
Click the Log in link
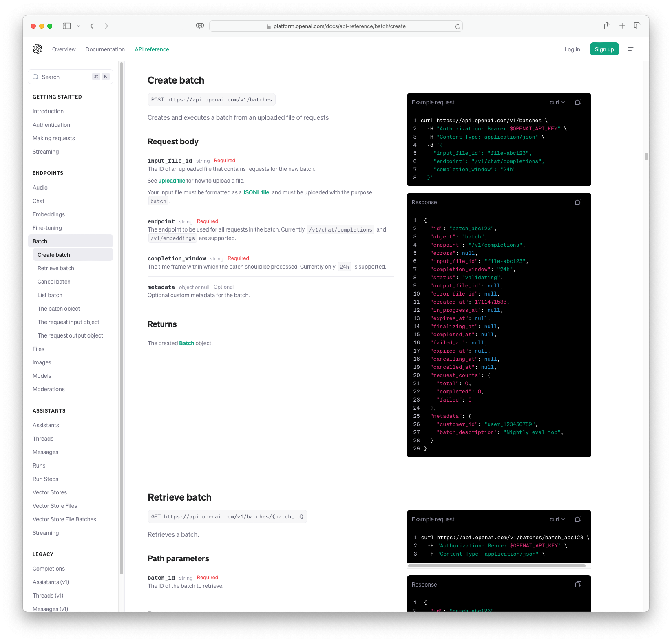[x=572, y=49]
